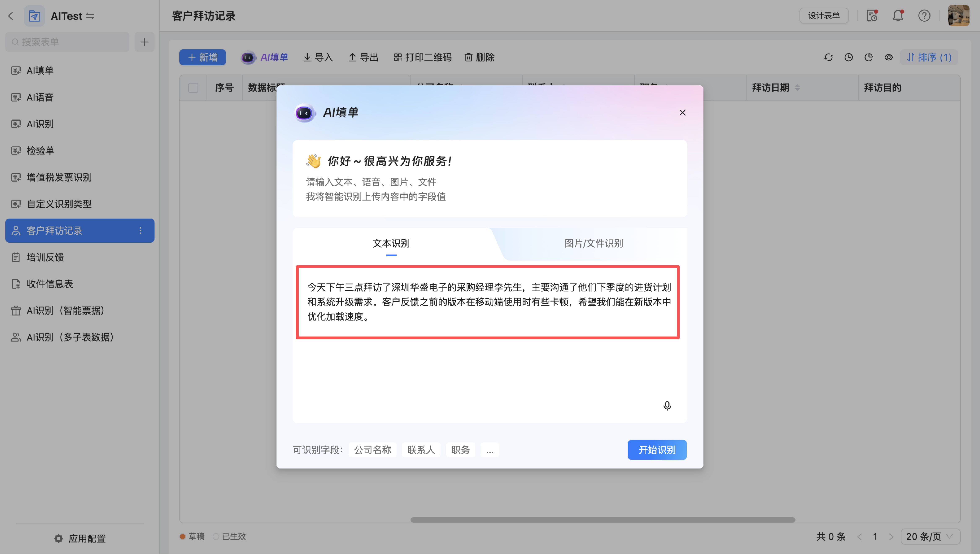Switch to the 图片/文件识别 tab
980x554 pixels.
(x=593, y=244)
